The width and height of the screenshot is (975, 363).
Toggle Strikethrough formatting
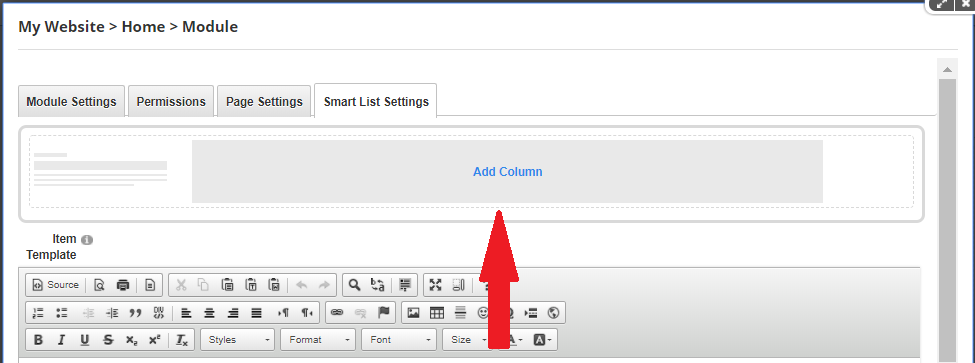108,340
